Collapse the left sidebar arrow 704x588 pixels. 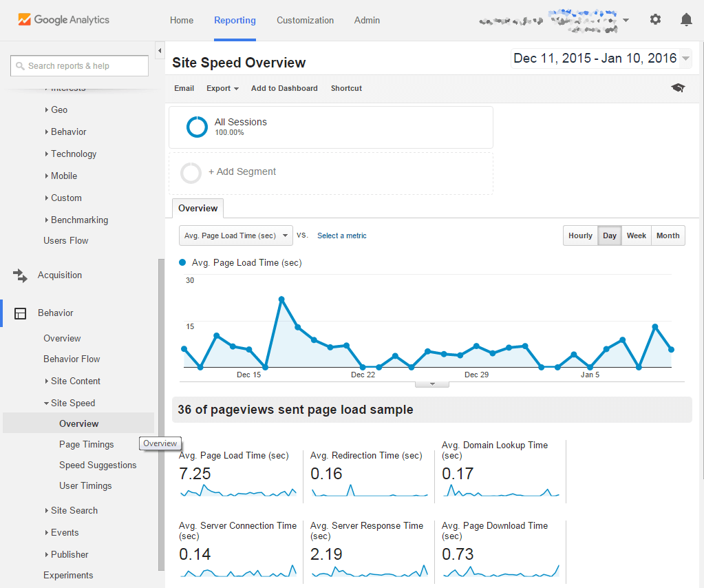tap(160, 51)
